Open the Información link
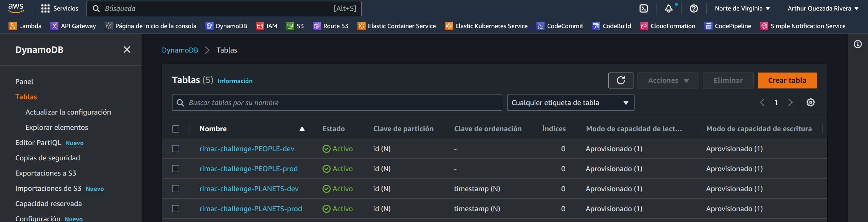Viewport: 868px width, 222px height. [x=235, y=81]
